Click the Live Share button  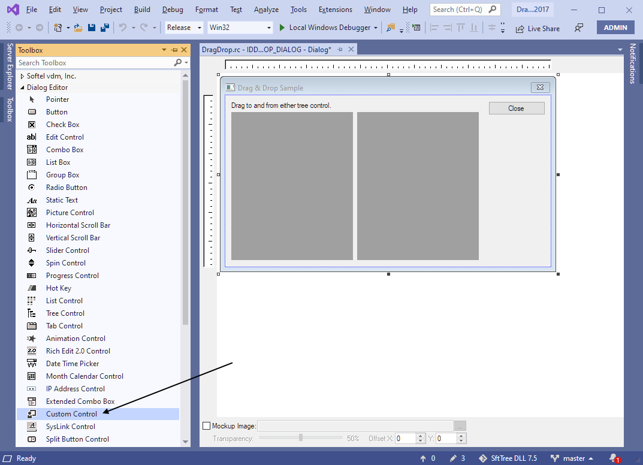538,28
